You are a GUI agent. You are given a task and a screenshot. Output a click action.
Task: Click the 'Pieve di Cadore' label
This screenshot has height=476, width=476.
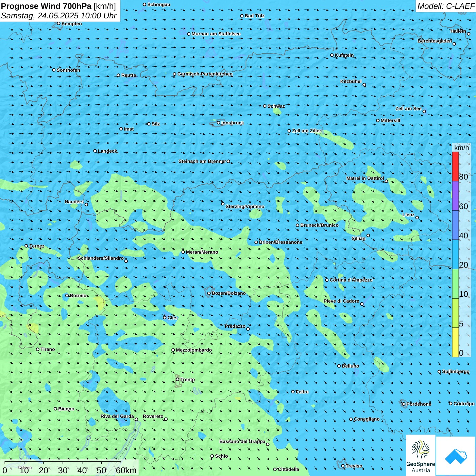pyautogui.click(x=341, y=301)
